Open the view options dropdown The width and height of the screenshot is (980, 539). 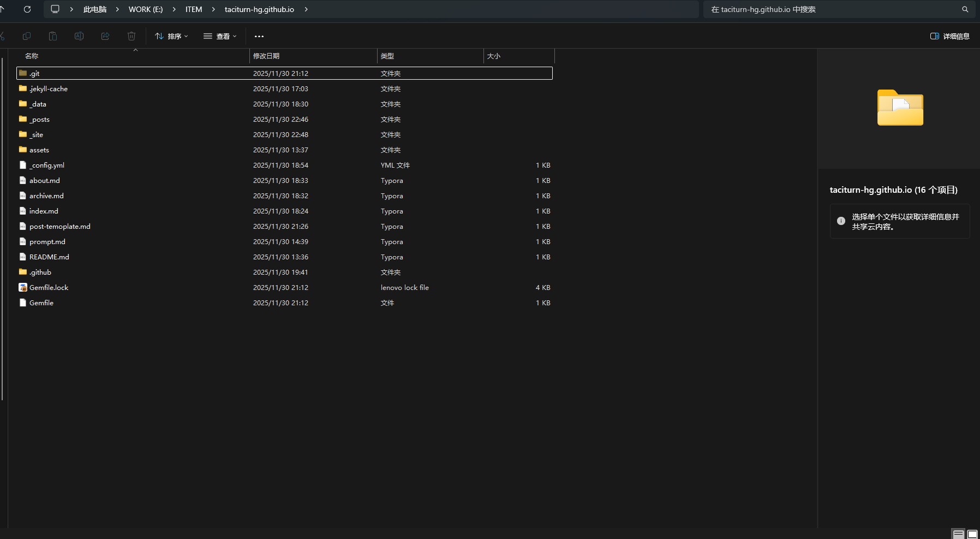tap(220, 36)
